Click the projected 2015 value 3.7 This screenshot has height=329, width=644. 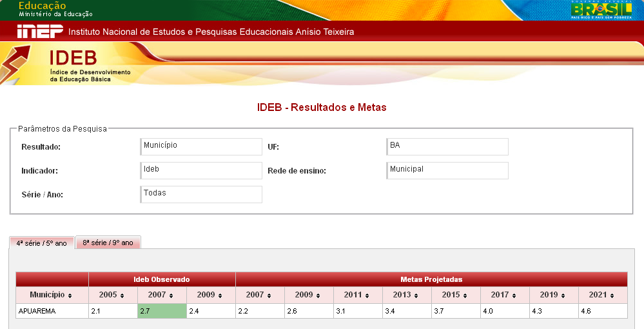[x=456, y=311]
